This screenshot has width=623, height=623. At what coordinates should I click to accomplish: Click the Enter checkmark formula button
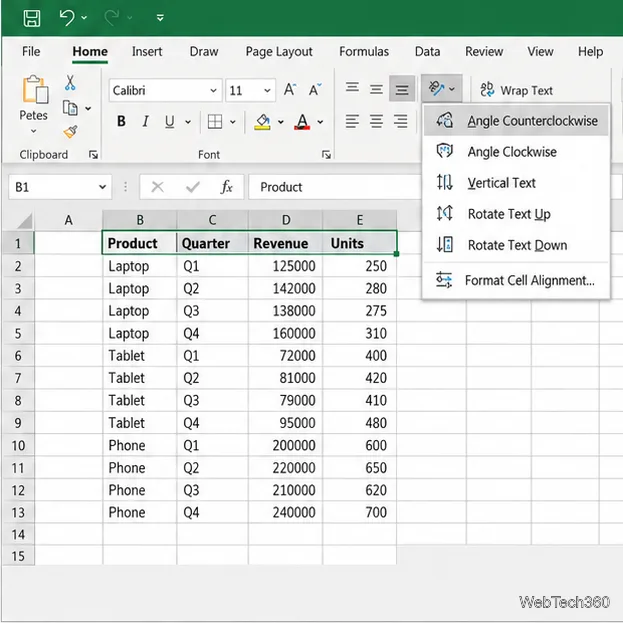193,187
